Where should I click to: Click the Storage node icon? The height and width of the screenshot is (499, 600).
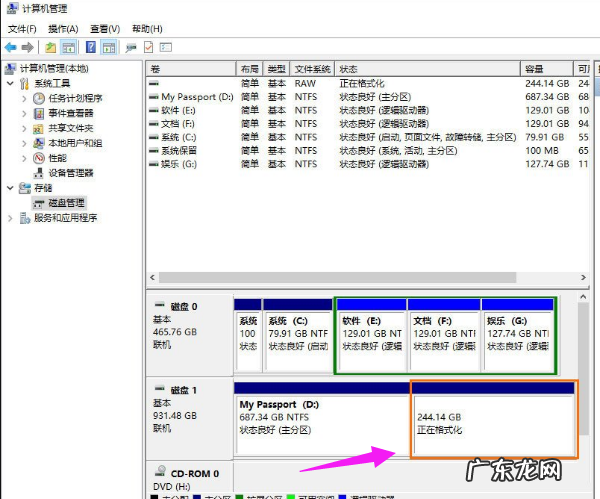[25, 188]
